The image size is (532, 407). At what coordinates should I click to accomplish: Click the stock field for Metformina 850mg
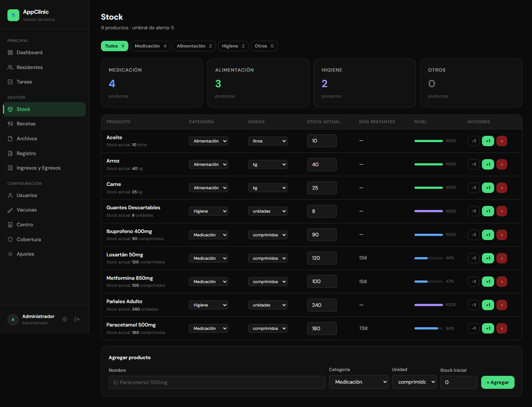coord(322,282)
